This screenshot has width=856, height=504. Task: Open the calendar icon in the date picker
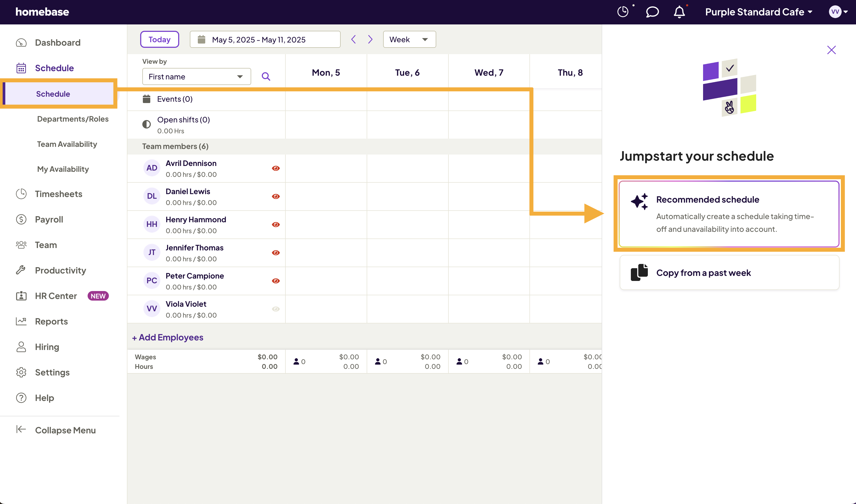pos(202,39)
